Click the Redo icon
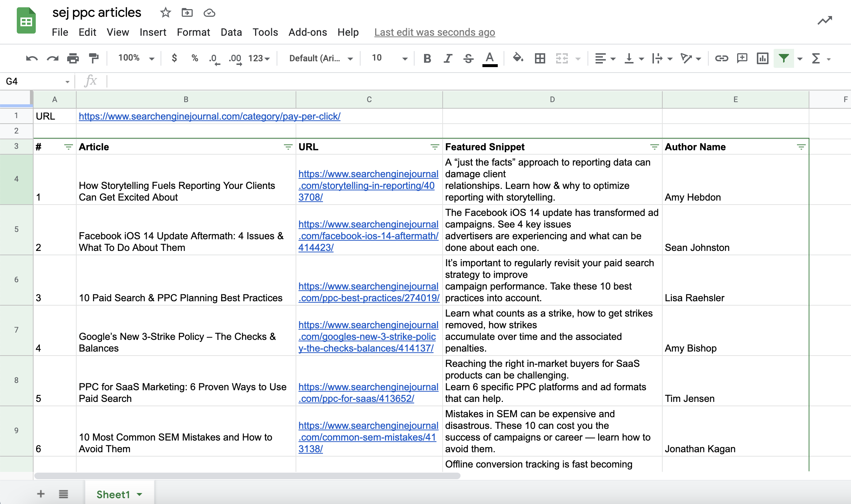 click(53, 58)
